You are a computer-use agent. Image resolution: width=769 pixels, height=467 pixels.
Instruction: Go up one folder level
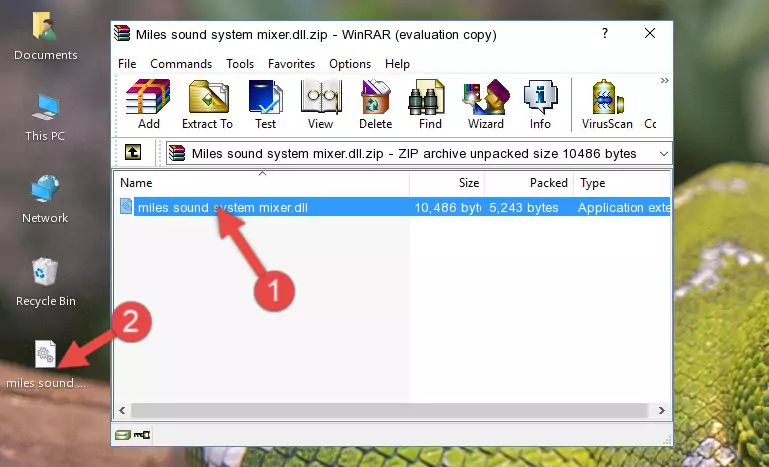133,153
